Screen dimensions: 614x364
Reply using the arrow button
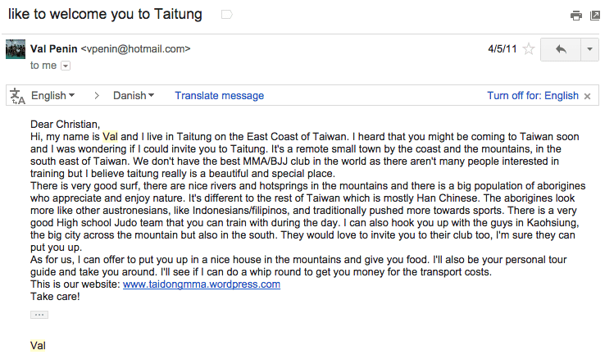coord(561,49)
